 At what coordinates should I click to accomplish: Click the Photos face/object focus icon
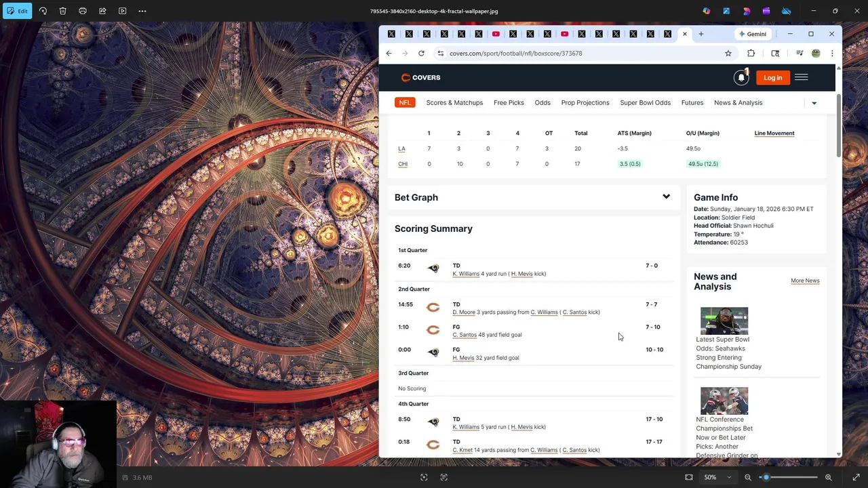click(x=424, y=477)
